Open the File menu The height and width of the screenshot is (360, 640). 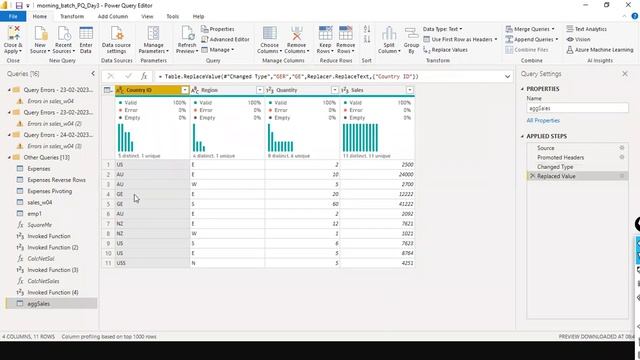tap(13, 16)
